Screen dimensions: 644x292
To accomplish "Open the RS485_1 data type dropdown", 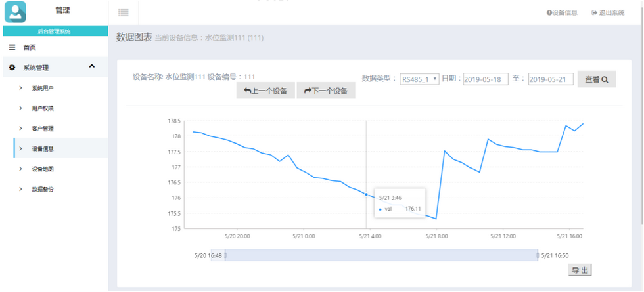I will [x=419, y=79].
